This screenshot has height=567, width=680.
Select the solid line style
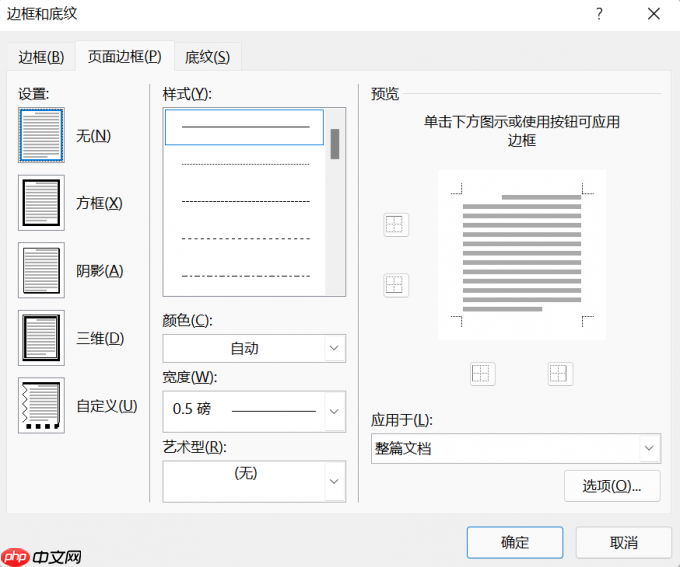245,127
